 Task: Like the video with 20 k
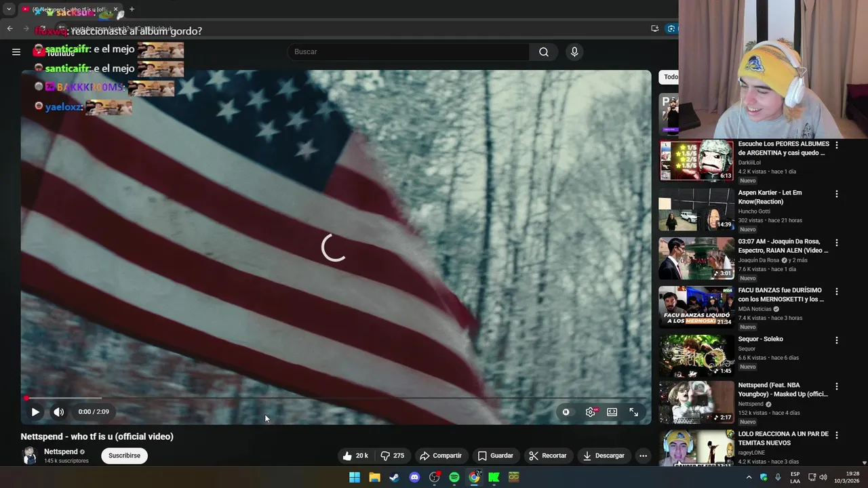click(x=355, y=455)
